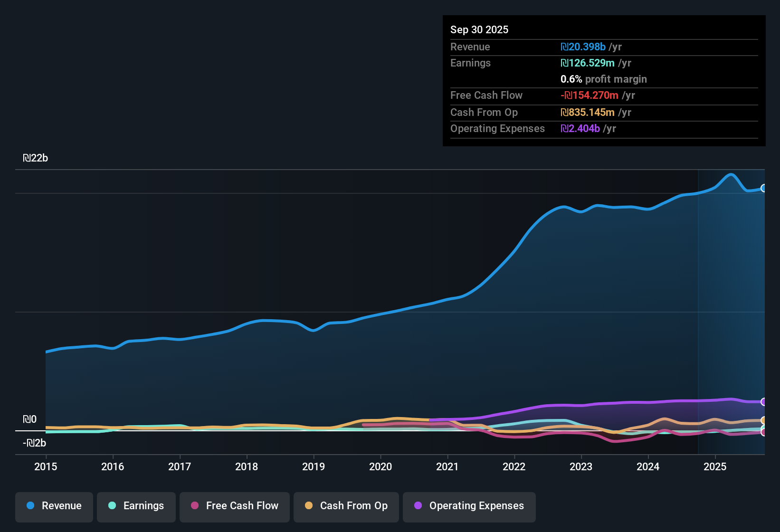The height and width of the screenshot is (532, 780).
Task: Expand the Sep 30 2025 data panel
Action: coord(479,29)
